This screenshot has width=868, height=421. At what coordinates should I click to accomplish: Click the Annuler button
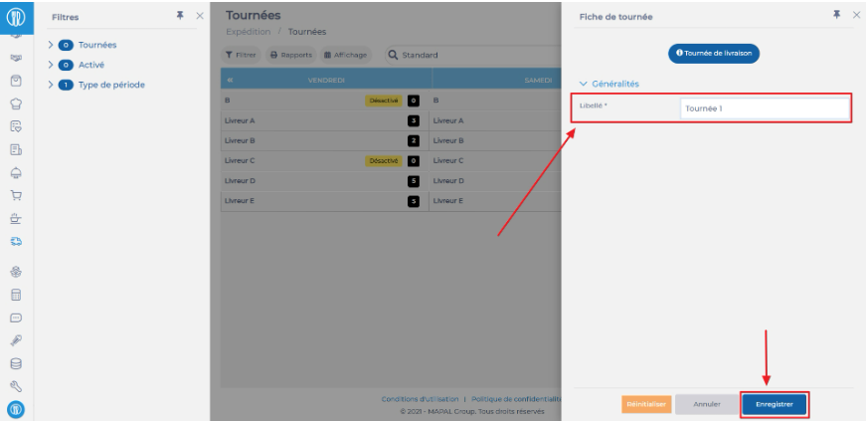706,404
